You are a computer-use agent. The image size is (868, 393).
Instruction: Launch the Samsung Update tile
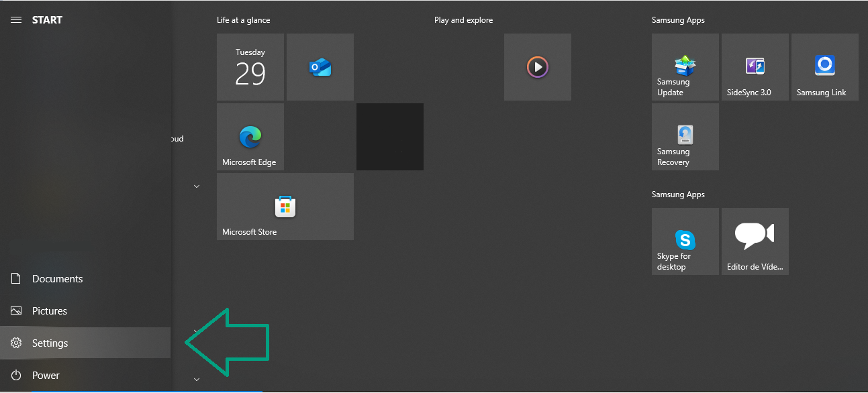point(685,67)
